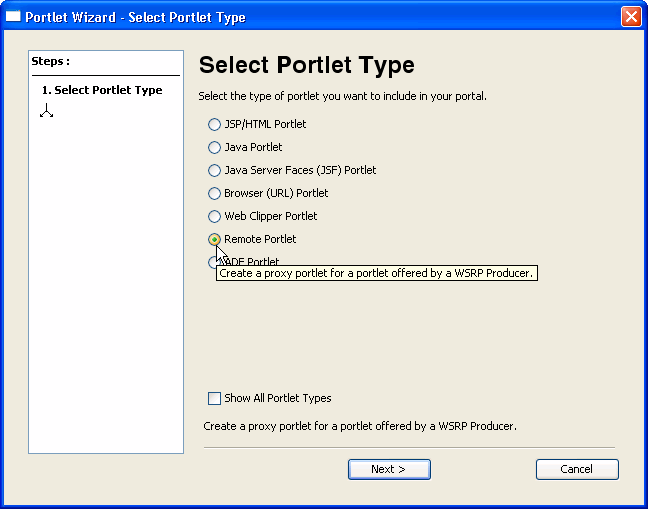Click the branching arrow icon under step 1
This screenshot has height=509, width=648.
coord(47,110)
